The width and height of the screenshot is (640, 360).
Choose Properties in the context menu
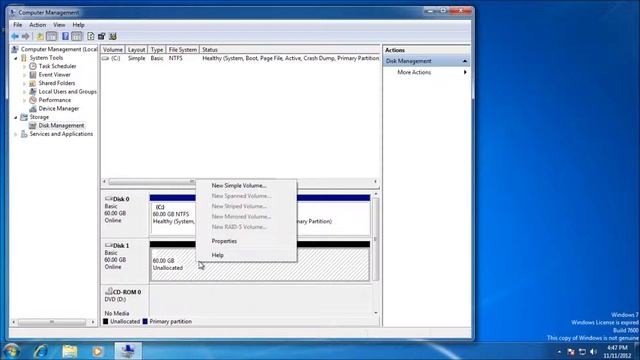coord(246,241)
